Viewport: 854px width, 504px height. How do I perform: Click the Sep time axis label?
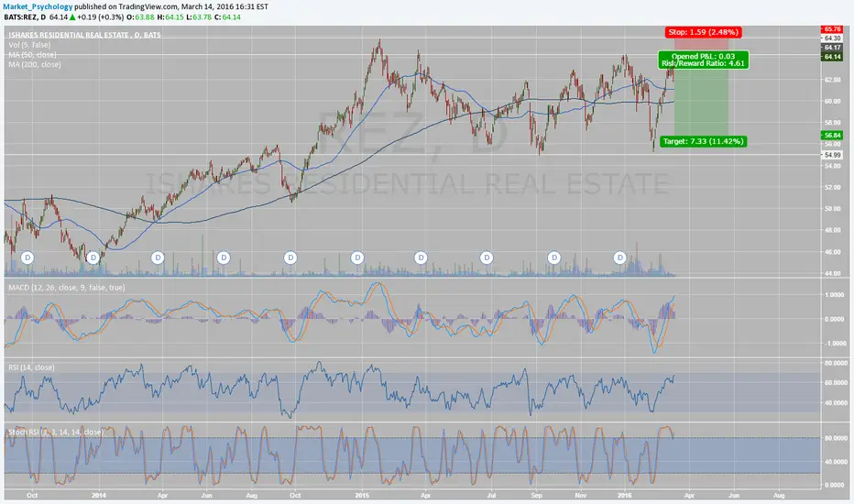[536, 495]
